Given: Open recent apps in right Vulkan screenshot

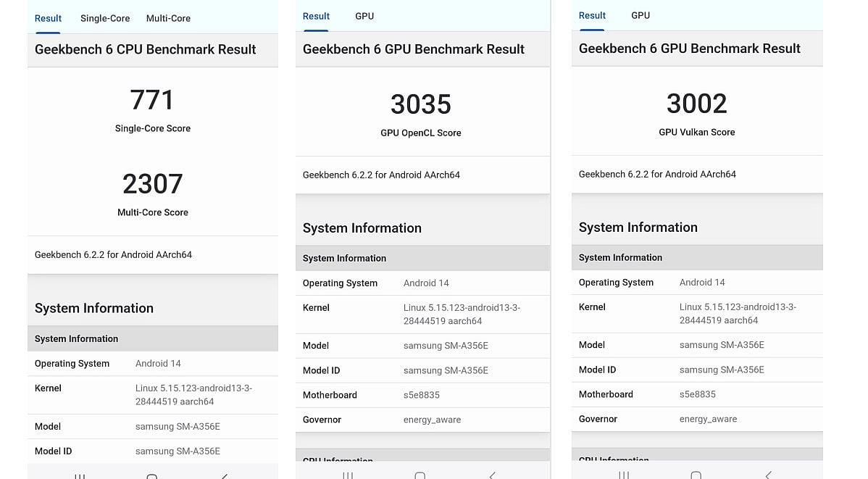Looking at the screenshot, I should point(624,475).
